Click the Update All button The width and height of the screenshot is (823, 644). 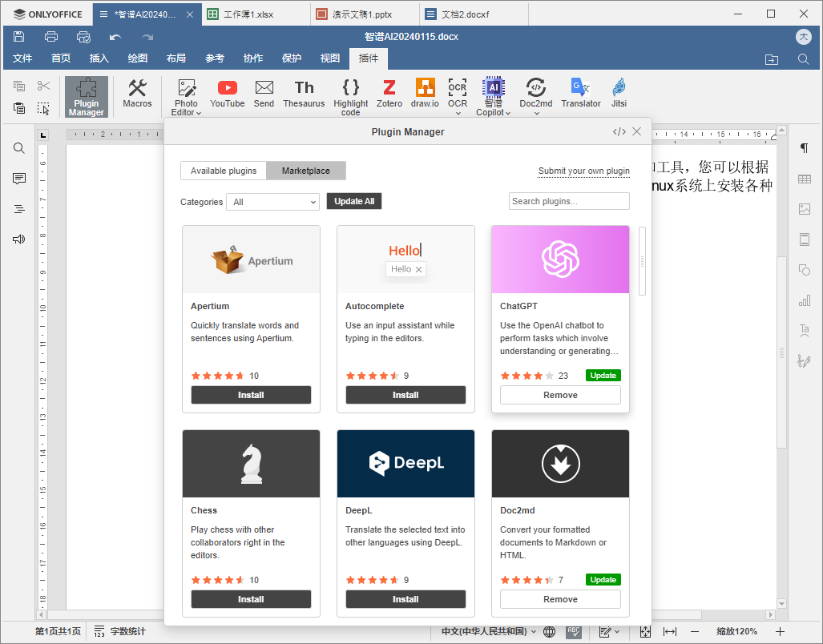click(x=354, y=201)
